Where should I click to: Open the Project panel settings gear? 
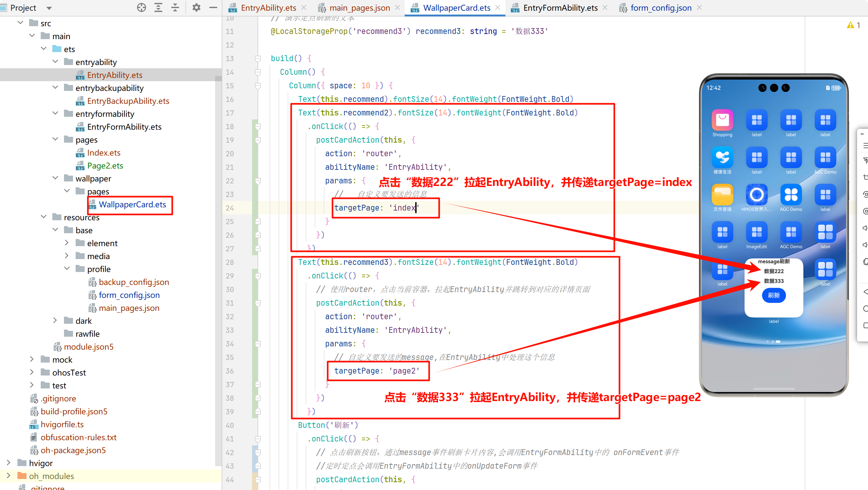(196, 7)
